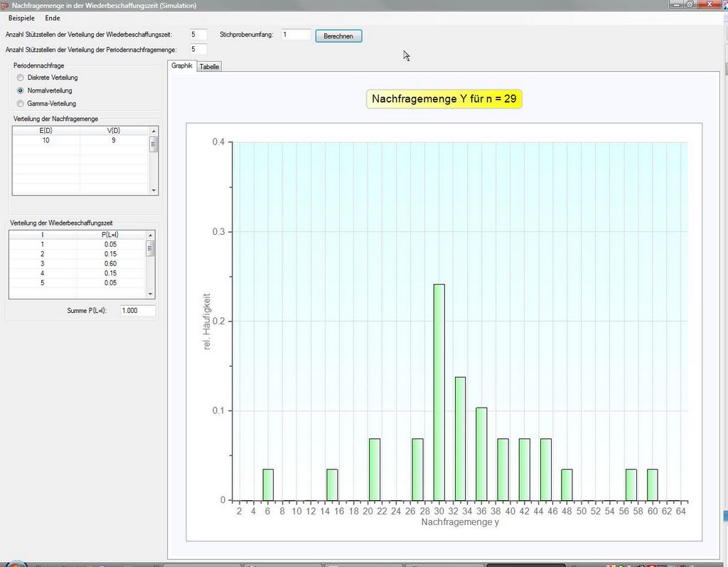The height and width of the screenshot is (567, 728).
Task: Click the Stützstellen Periodennachfragemenge number field
Action: 198,49
